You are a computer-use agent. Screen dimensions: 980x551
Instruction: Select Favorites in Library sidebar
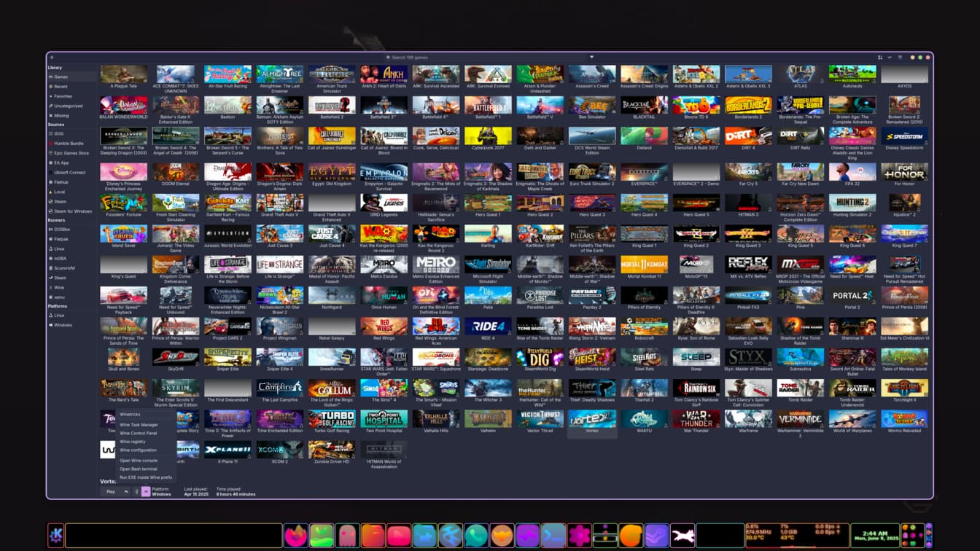click(x=71, y=96)
